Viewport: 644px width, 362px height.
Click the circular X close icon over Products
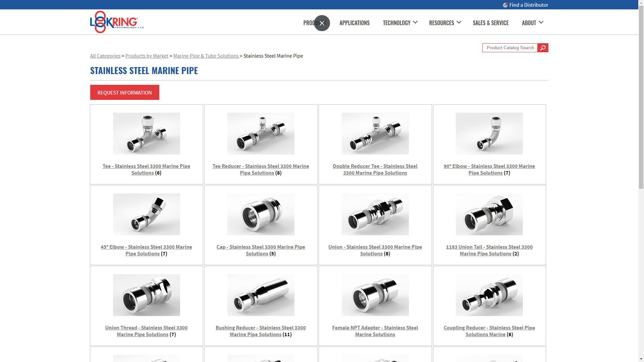coord(322,23)
